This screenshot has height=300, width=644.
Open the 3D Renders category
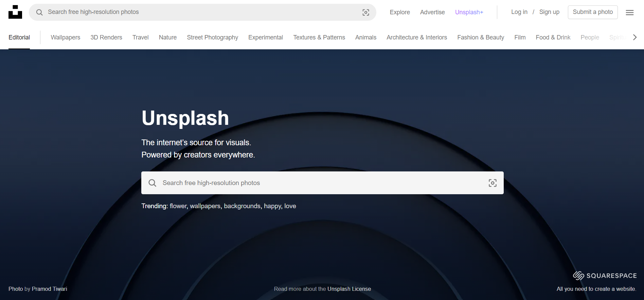pyautogui.click(x=106, y=37)
